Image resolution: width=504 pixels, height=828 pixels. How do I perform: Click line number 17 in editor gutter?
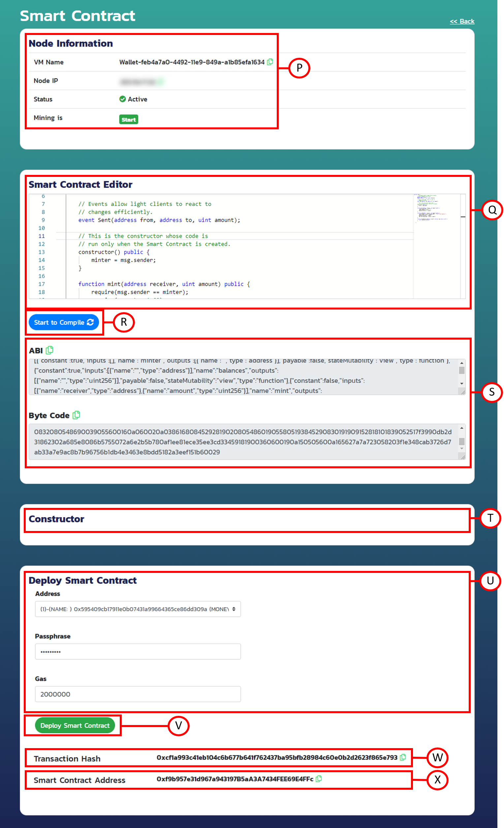(42, 284)
